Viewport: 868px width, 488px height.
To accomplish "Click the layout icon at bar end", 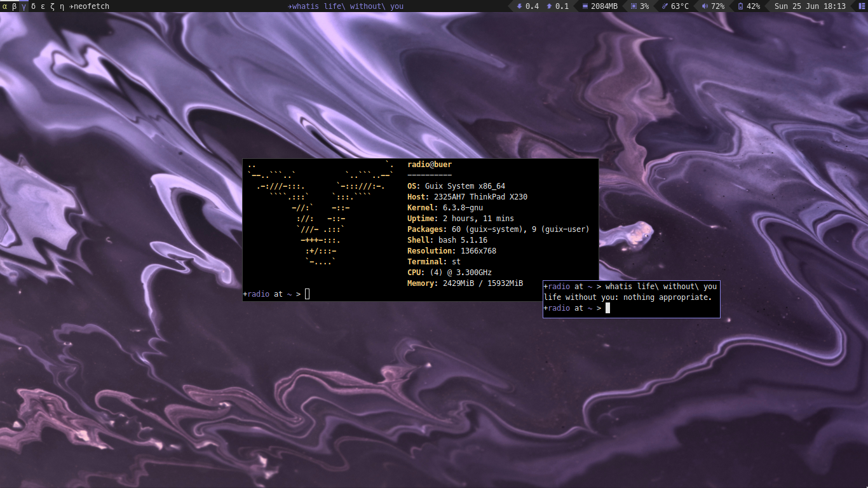I will (x=862, y=6).
